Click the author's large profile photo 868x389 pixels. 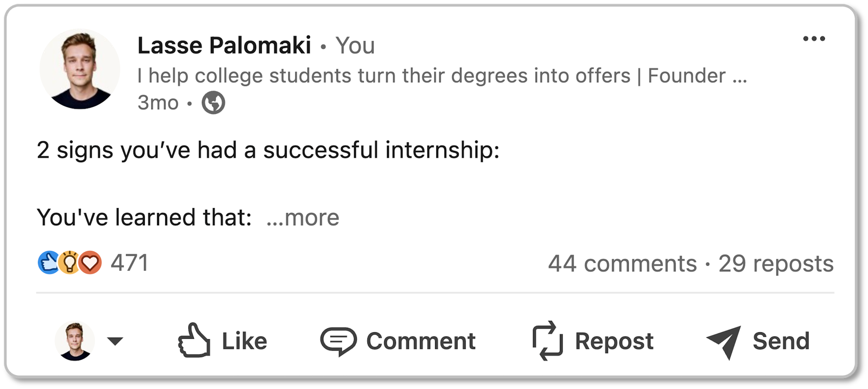tap(80, 69)
